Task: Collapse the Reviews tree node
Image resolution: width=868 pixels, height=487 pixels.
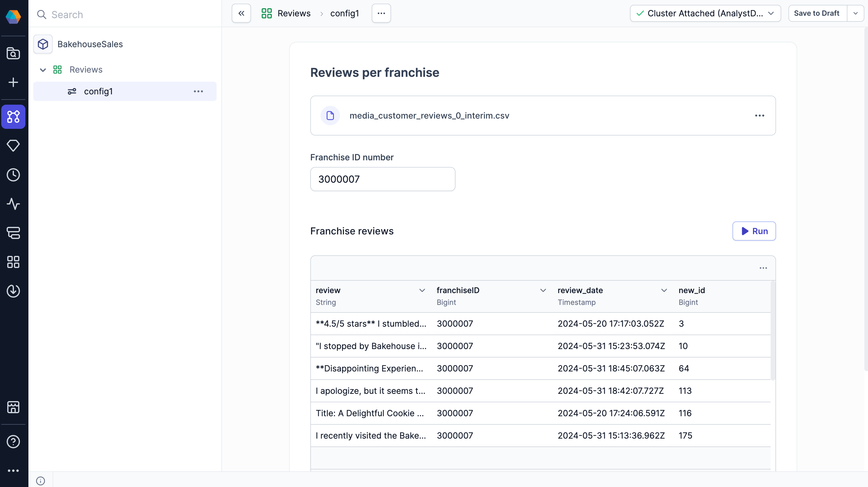Action: (43, 70)
